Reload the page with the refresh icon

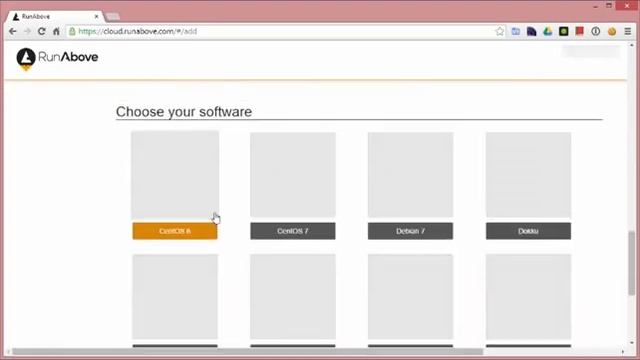pyautogui.click(x=41, y=31)
